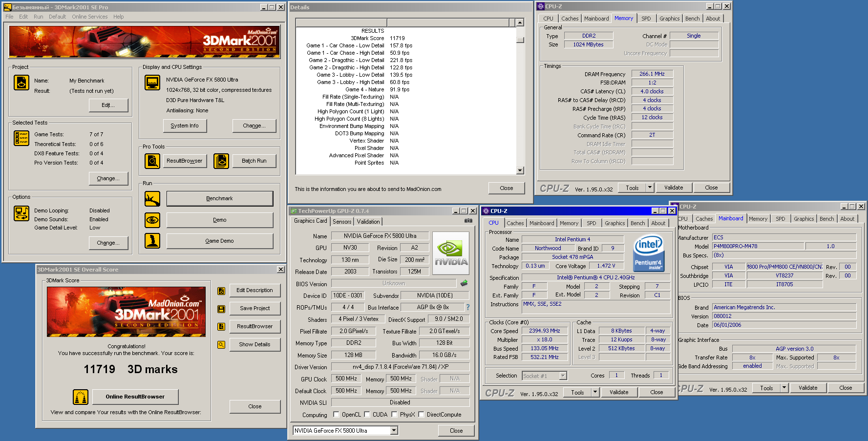The width and height of the screenshot is (868, 441).
Task: Click the System Info button
Action: [x=185, y=126]
